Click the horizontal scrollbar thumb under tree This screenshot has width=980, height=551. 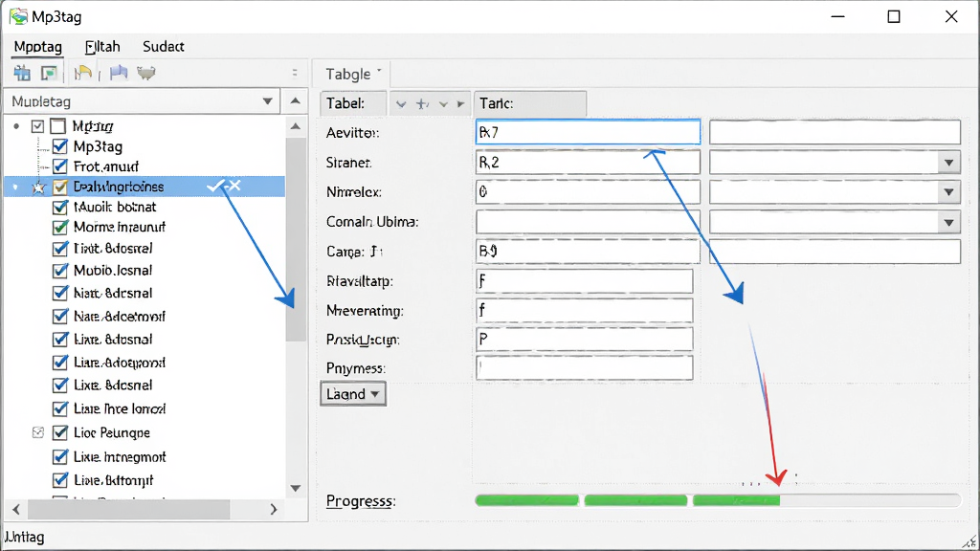[129, 509]
